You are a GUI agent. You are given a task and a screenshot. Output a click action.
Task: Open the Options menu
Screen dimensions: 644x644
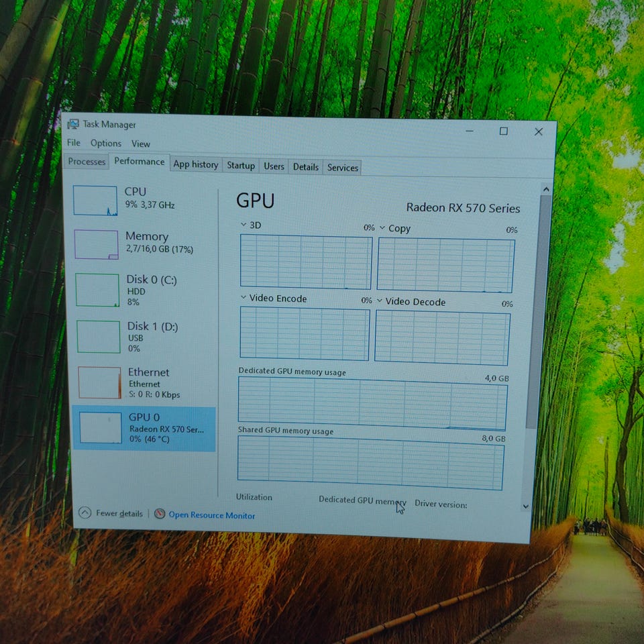106,144
